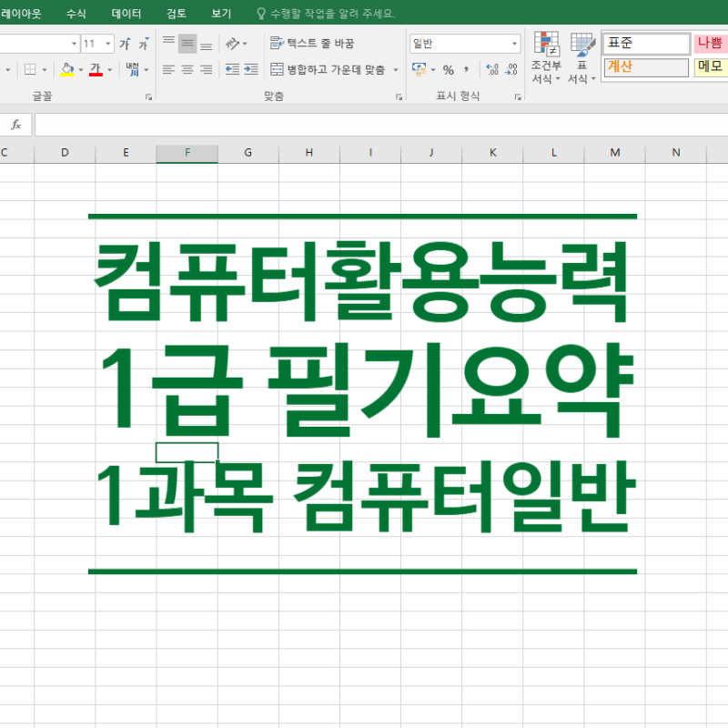Increase font size with larger 가 icon
The height and width of the screenshot is (728, 728).
coord(125,44)
